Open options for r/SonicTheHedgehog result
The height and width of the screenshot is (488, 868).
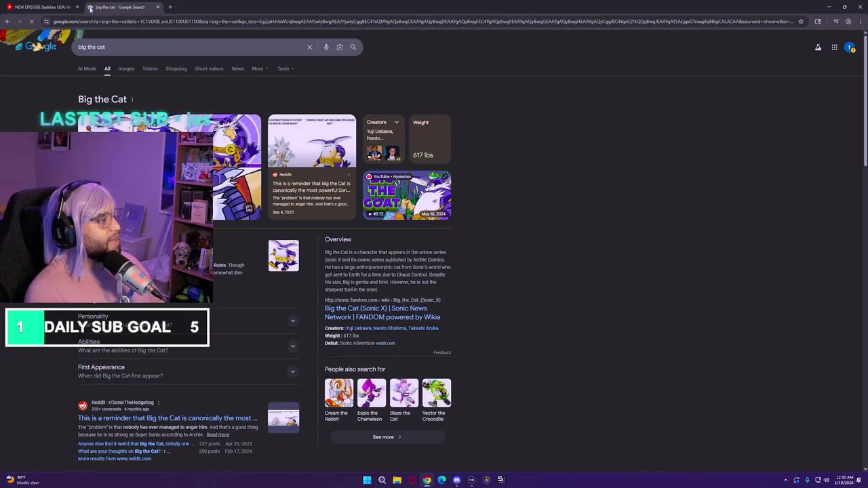click(x=159, y=403)
